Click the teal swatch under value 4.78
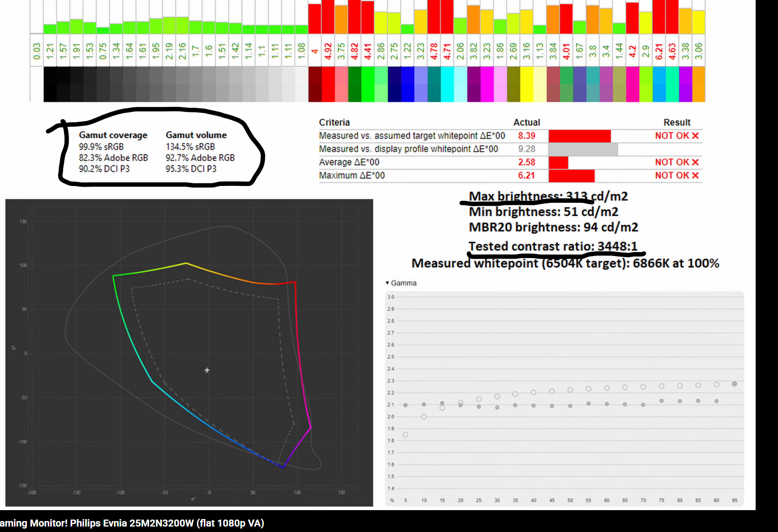The width and height of the screenshot is (778, 532). pyautogui.click(x=433, y=85)
